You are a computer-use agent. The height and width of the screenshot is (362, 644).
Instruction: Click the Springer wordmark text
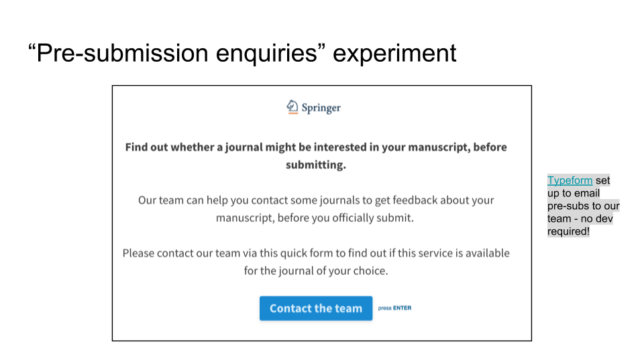click(x=321, y=108)
